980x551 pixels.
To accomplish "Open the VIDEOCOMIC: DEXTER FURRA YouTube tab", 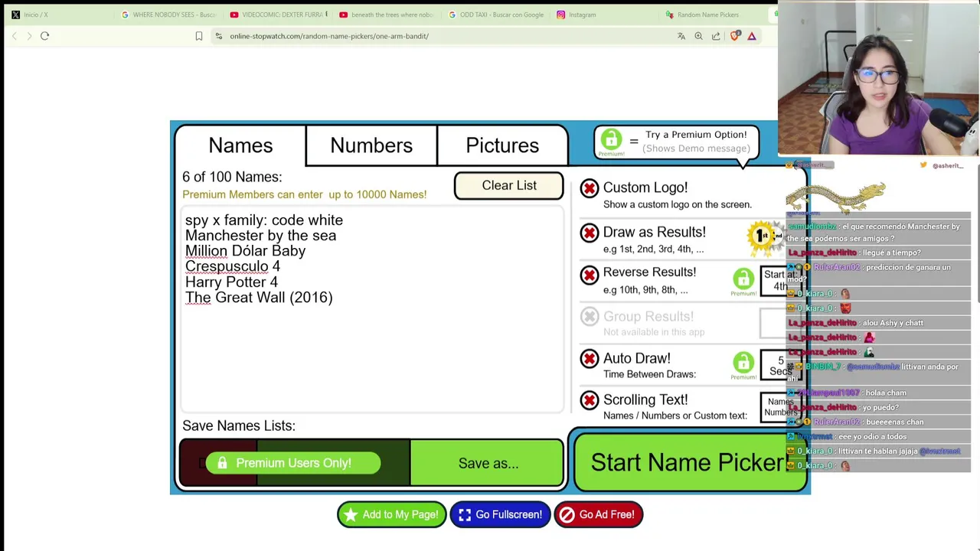I will [x=278, y=15].
